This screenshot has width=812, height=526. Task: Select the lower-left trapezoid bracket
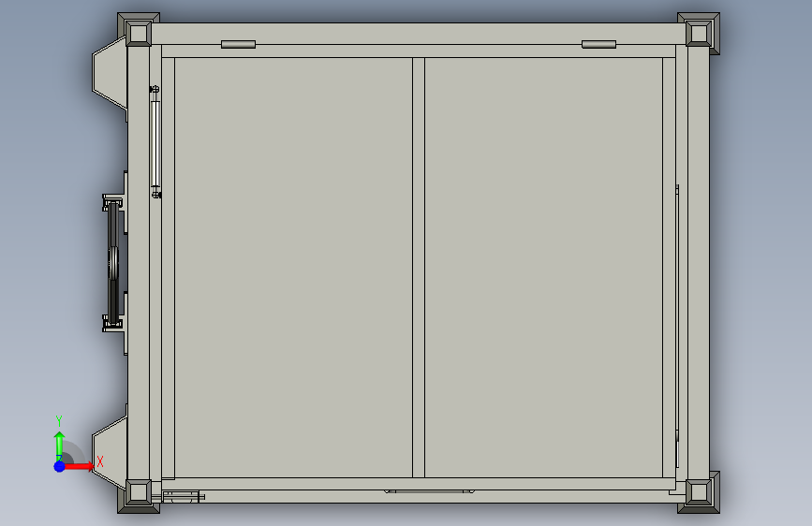click(x=110, y=451)
